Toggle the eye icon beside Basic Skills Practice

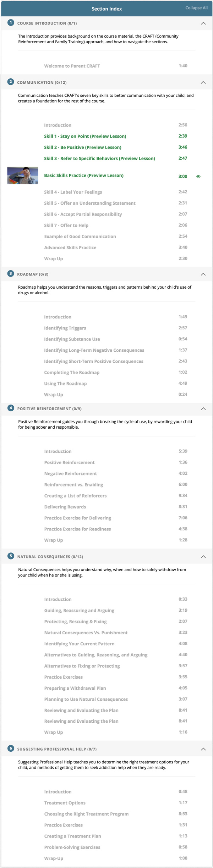click(x=198, y=176)
